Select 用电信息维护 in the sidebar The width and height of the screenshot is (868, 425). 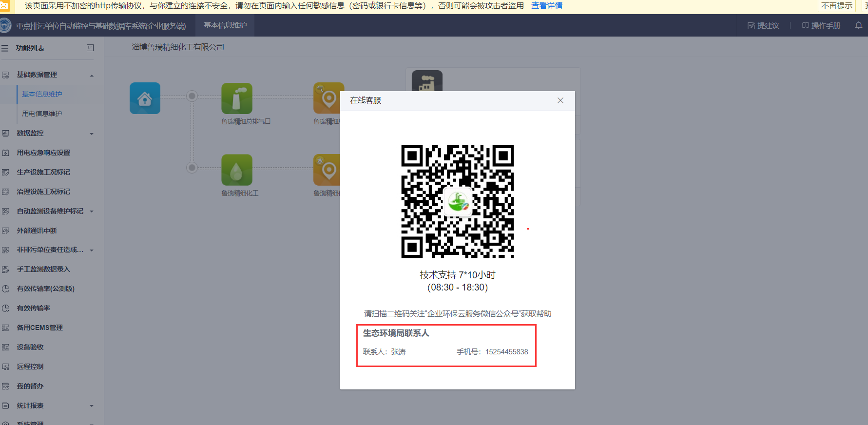tap(42, 114)
